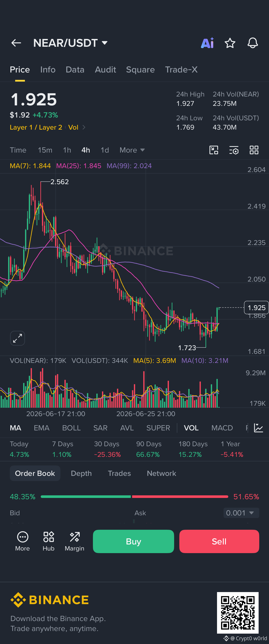Select the Time chart mode
Viewport: 269px width, 644px height.
point(18,150)
